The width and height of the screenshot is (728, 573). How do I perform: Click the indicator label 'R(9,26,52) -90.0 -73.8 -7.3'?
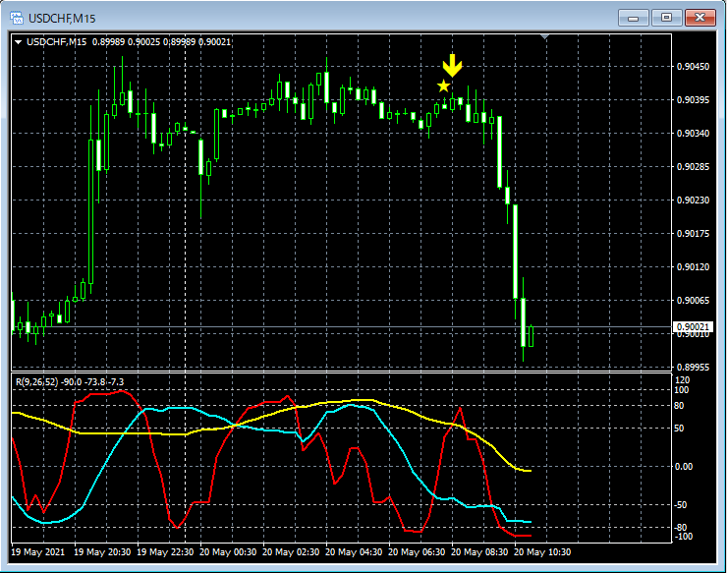[70, 382]
